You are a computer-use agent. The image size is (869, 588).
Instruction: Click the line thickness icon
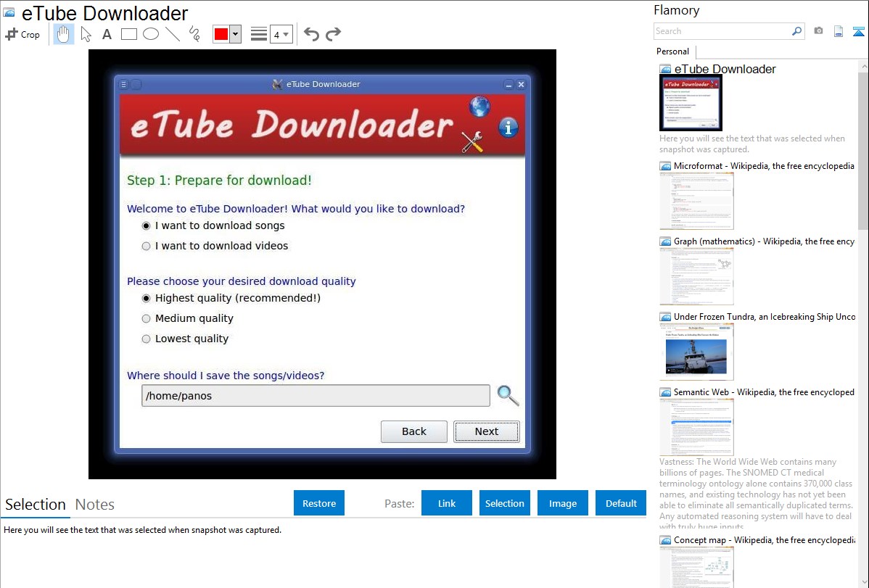point(259,34)
